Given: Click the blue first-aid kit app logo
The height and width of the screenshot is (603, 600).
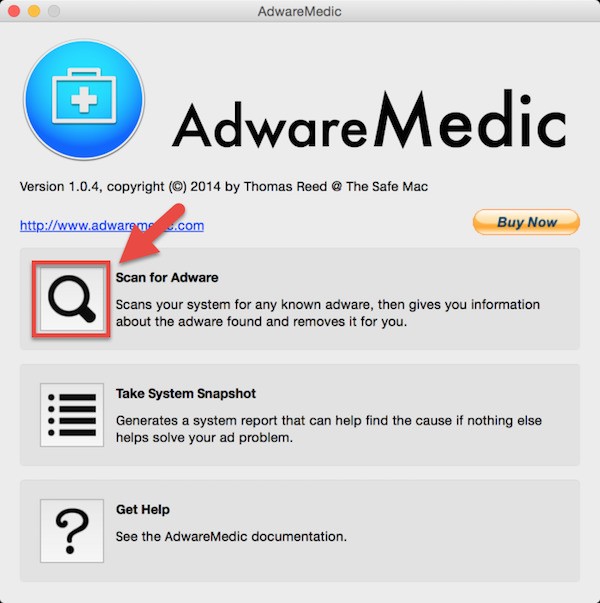Looking at the screenshot, I should click(84, 100).
